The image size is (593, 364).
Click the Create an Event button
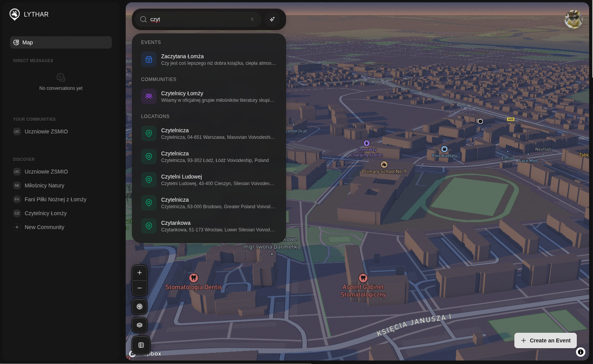(x=545, y=340)
